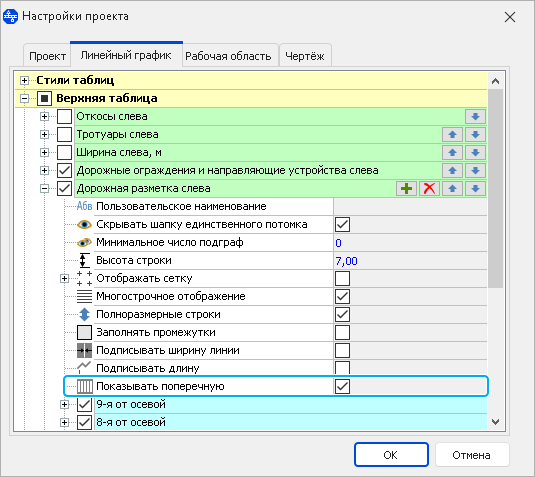Expand the Стили таблиц section
The image size is (535, 477).
pos(24,81)
